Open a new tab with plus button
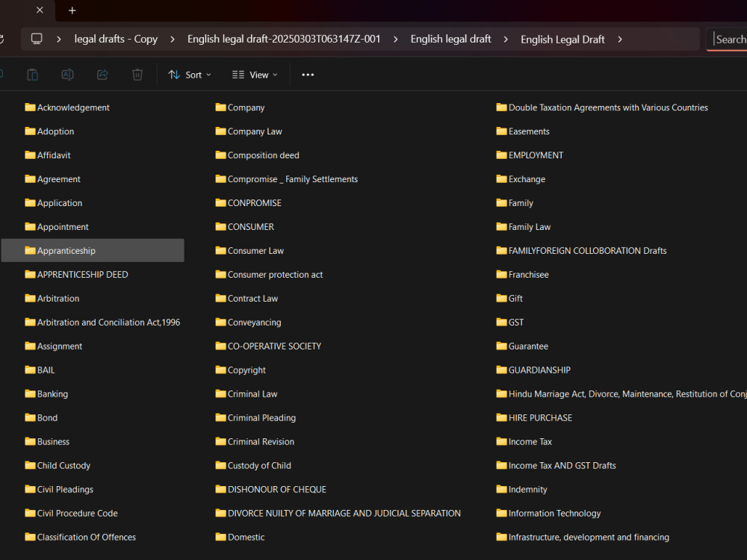Screen dimensions: 747x560 pyautogui.click(x=72, y=10)
